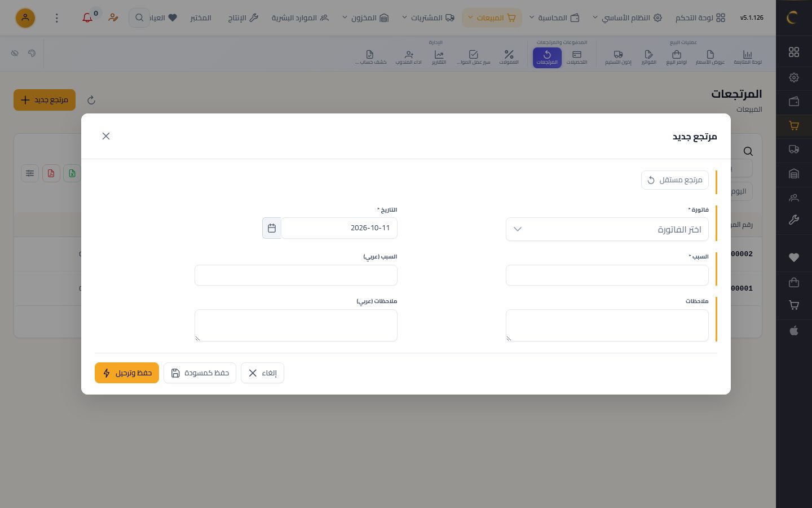Click the refresh icon beside مرتجع جديد
The image size is (812, 508).
91,100
